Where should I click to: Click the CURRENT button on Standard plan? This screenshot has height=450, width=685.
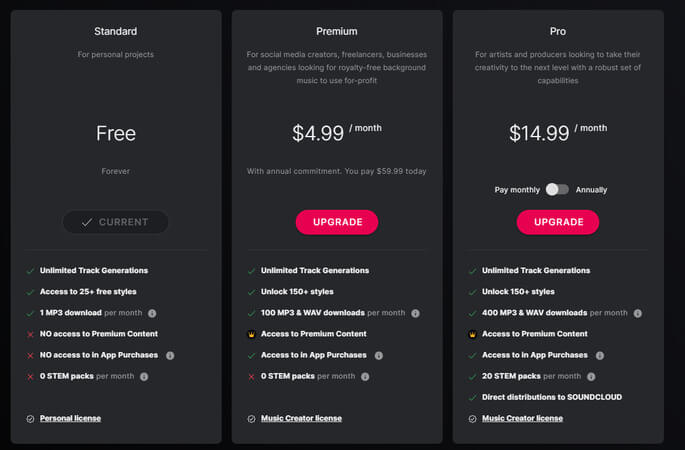pyautogui.click(x=115, y=222)
